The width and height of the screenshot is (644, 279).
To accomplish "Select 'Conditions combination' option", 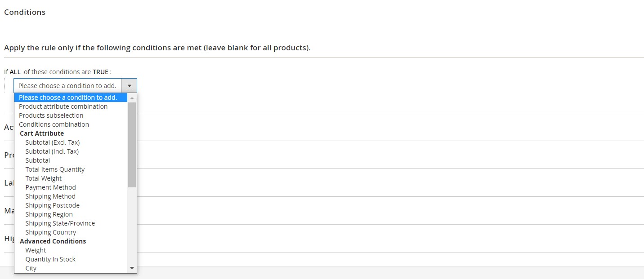I will tap(54, 124).
